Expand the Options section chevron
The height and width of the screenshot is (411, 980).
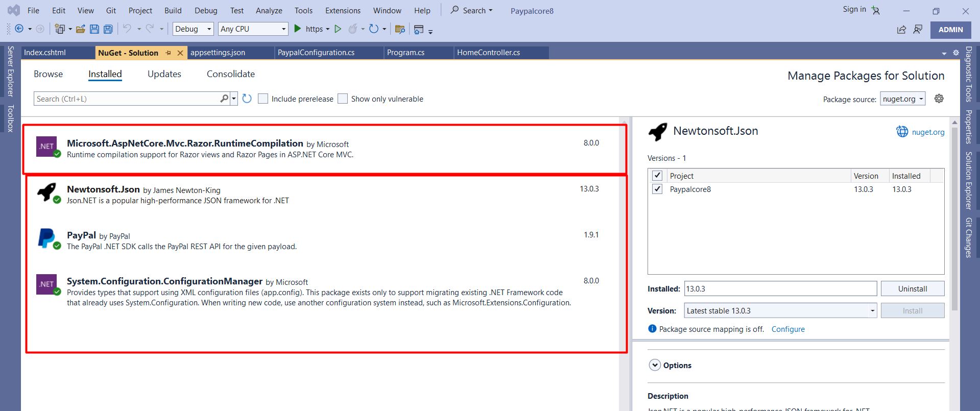click(655, 365)
